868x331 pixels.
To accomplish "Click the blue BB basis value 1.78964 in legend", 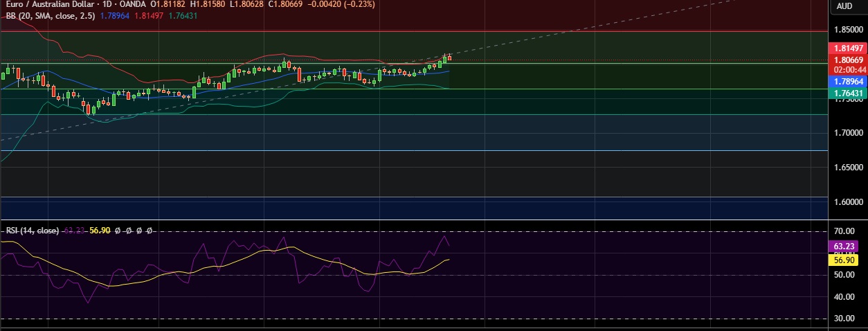I will (120, 15).
